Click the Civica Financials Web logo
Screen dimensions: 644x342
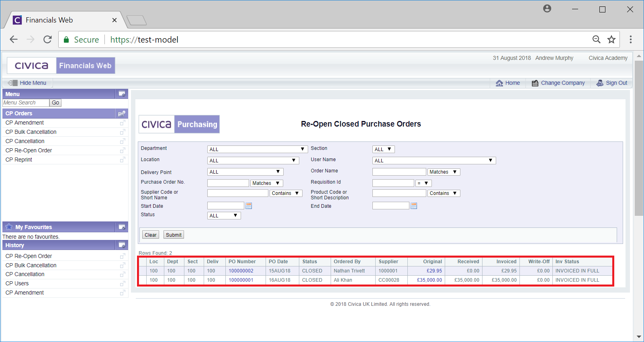tap(61, 66)
